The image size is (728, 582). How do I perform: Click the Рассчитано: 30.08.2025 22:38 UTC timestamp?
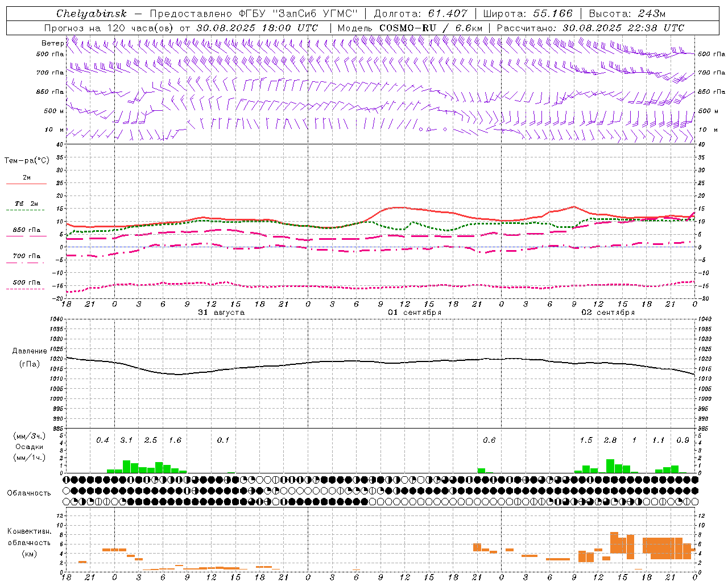coord(590,28)
